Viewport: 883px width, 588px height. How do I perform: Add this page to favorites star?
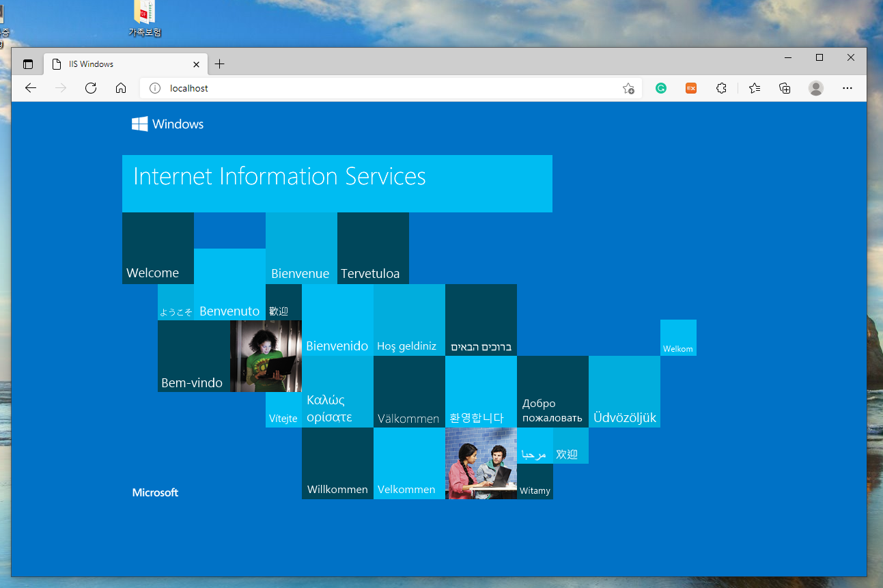(x=628, y=88)
